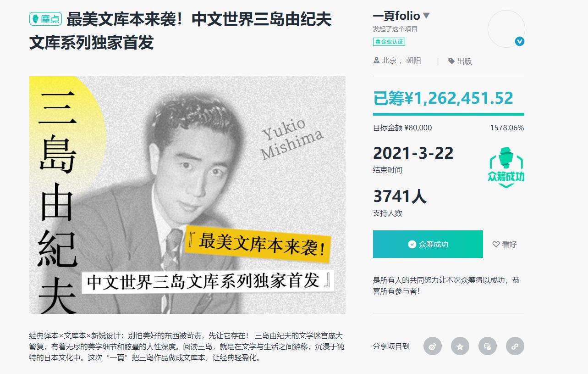588x374 pixels.
Task: Toggle the 看好 heart favorite
Action: pos(505,245)
